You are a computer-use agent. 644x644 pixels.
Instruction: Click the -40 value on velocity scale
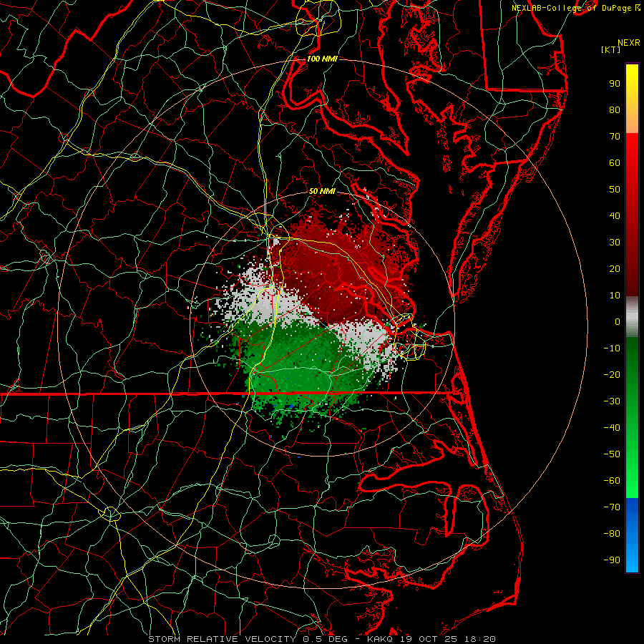(x=612, y=428)
